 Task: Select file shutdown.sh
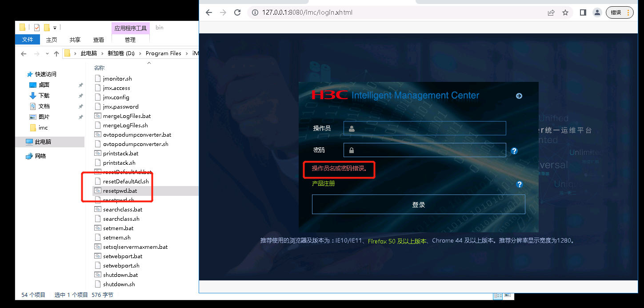pyautogui.click(x=119, y=284)
